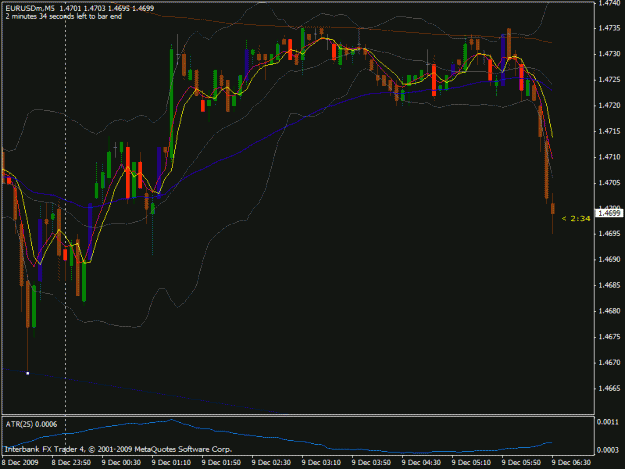Click price level 1.4695 on the axis
The width and height of the screenshot is (625, 469).
pos(609,234)
